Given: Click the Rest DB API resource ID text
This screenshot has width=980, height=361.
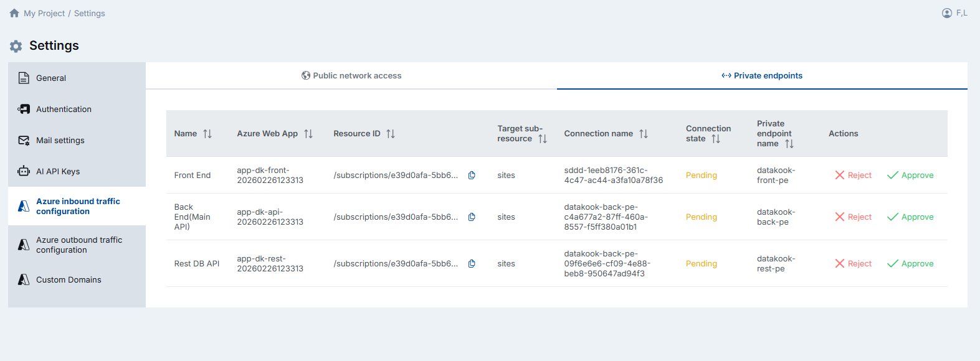Looking at the screenshot, I should [396, 263].
